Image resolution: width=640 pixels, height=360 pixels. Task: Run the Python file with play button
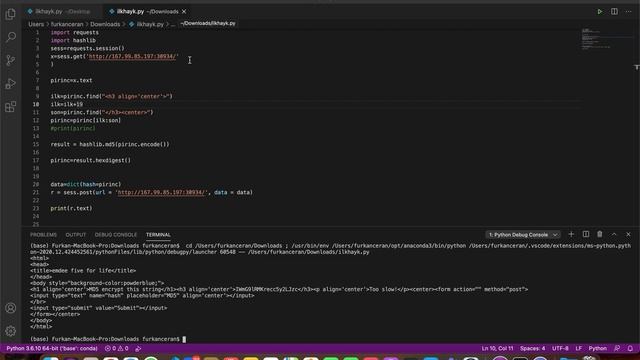tap(600, 11)
